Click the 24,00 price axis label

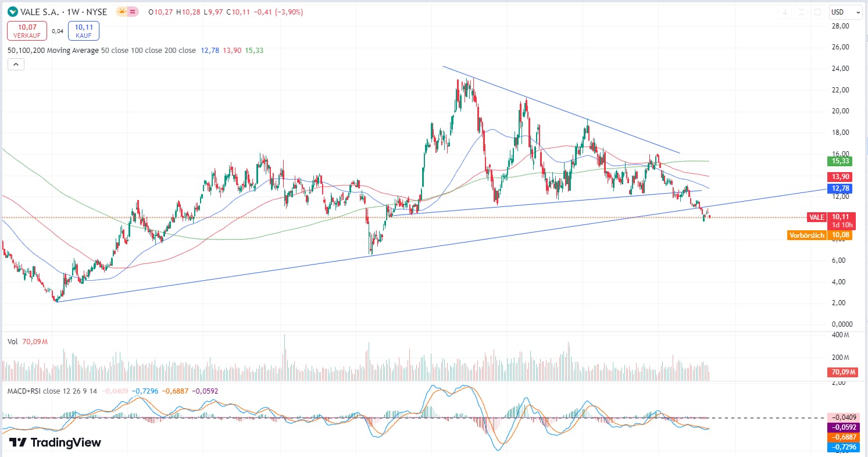(x=840, y=69)
